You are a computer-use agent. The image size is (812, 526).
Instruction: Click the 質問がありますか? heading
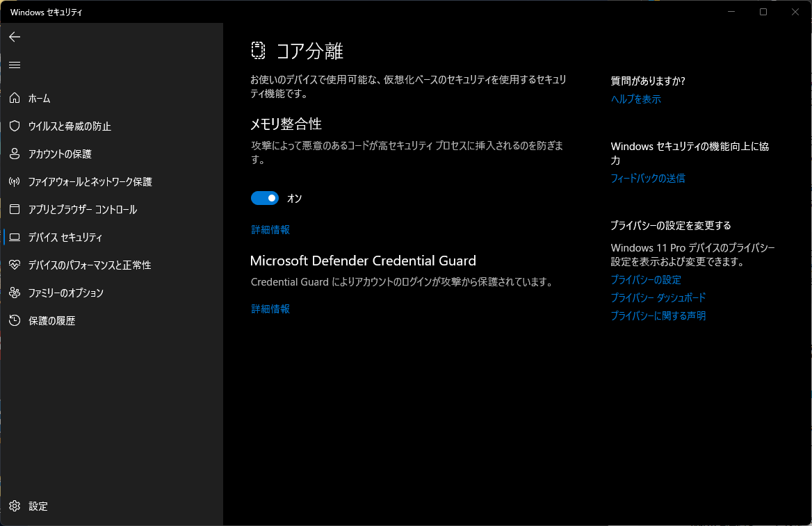648,81
